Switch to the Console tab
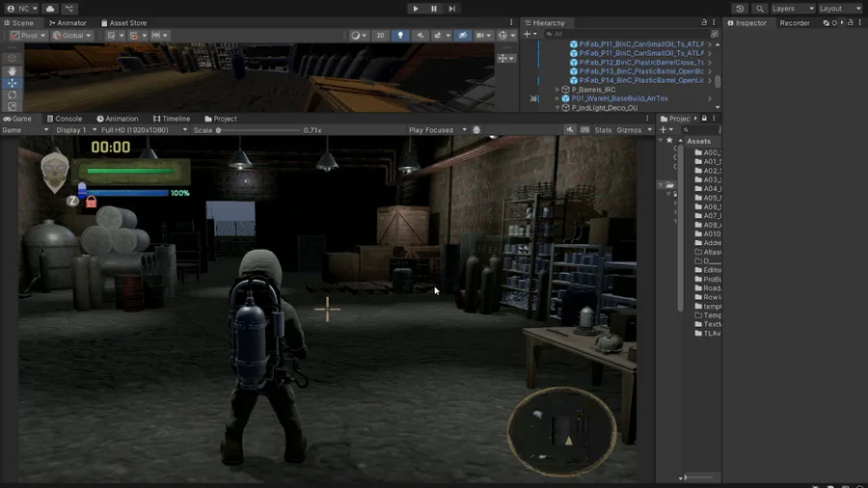 (x=65, y=119)
